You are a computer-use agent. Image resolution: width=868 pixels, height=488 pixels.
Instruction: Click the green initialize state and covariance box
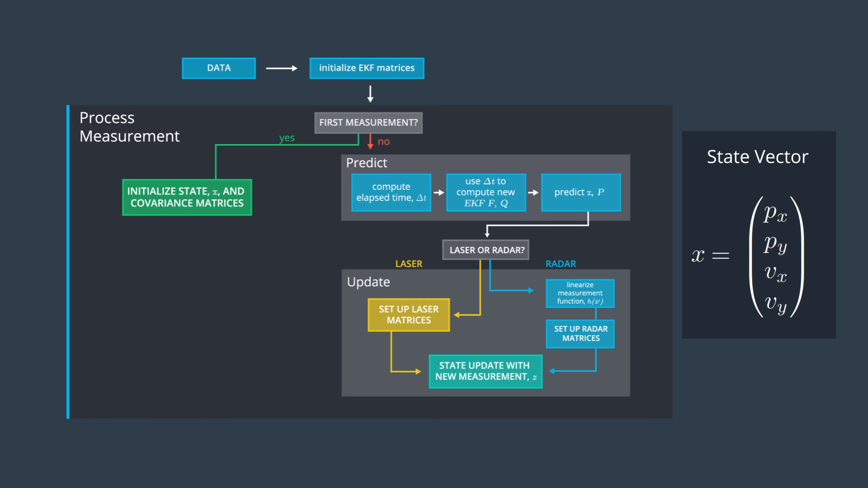[x=187, y=197]
